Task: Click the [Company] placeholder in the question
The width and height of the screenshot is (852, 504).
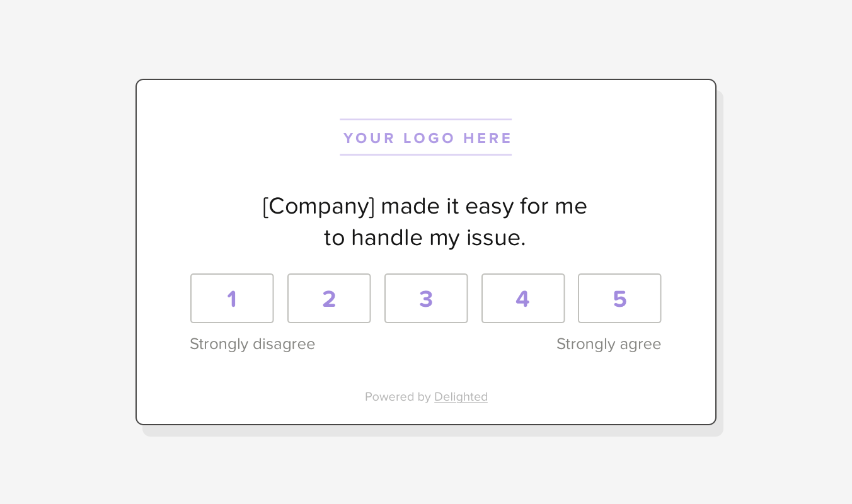Action: pos(317,206)
